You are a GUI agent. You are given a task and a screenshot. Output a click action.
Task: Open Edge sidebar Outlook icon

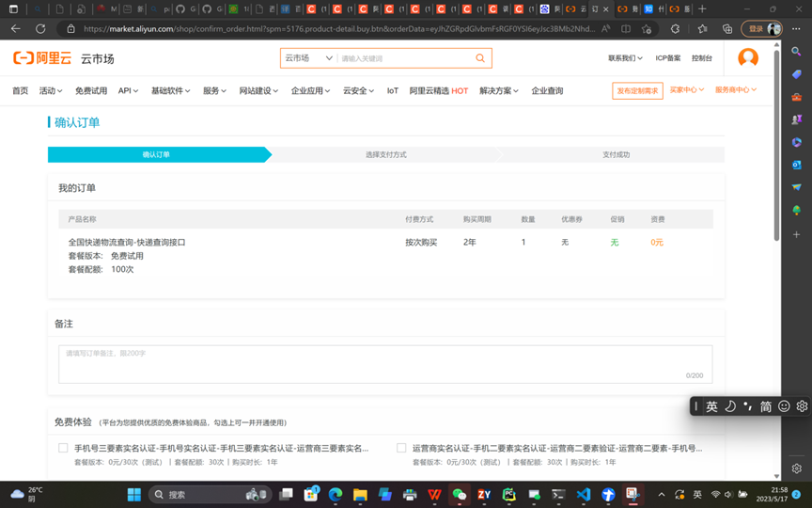coord(796,165)
